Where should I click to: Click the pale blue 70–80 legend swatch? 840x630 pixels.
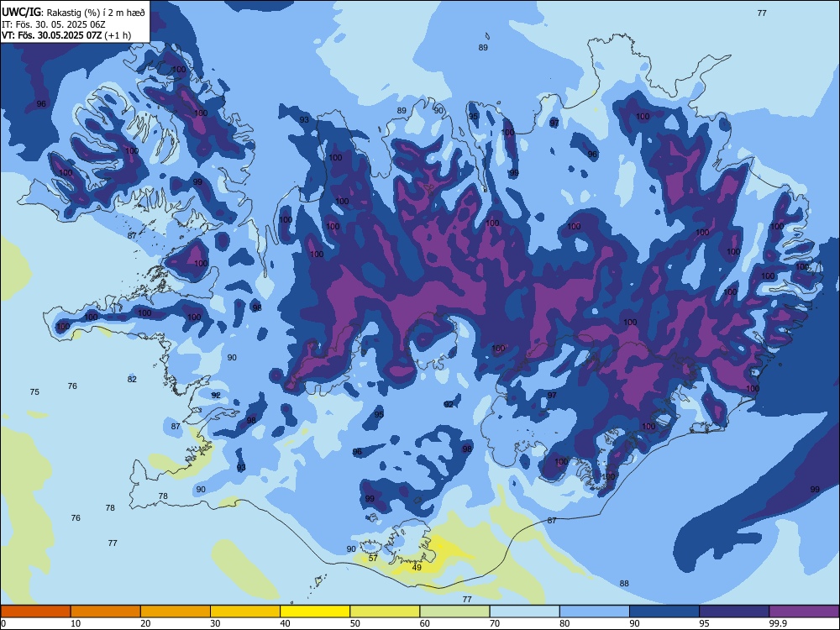524,612
